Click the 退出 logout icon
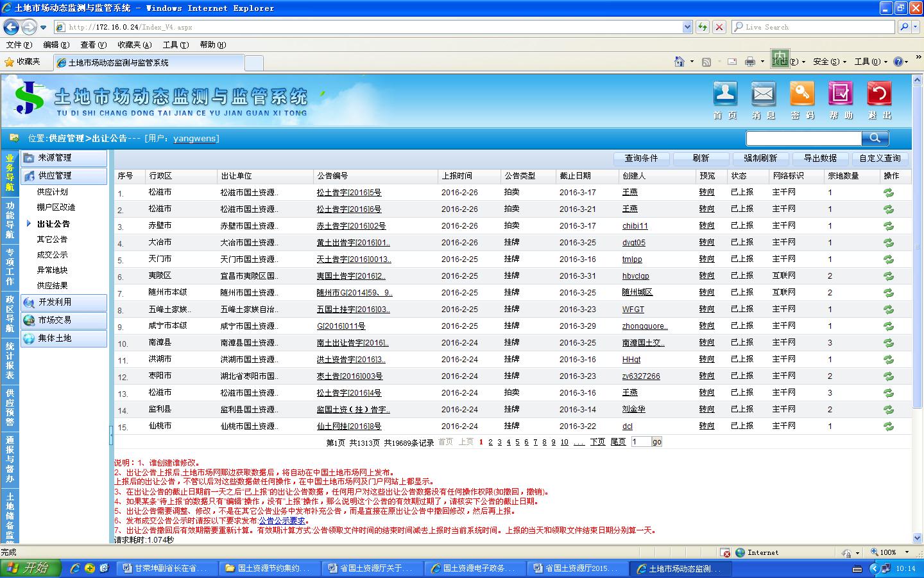The height and width of the screenshot is (578, 924). (x=879, y=94)
